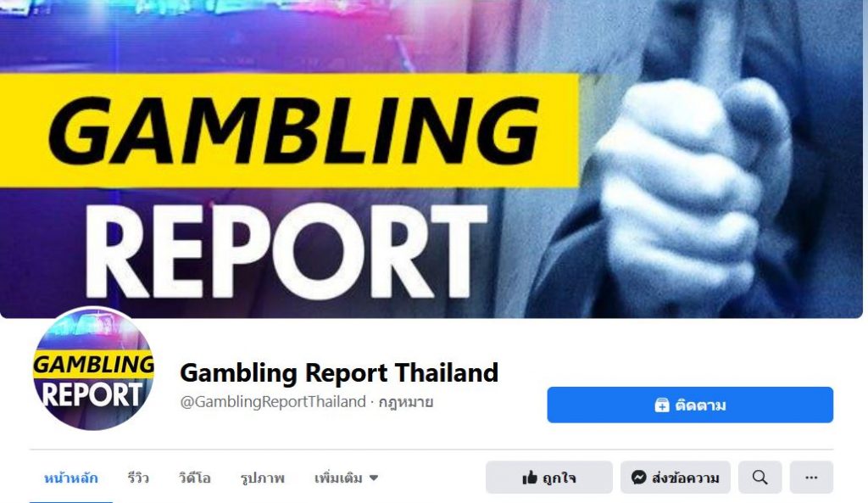Open the รีวิว tab
This screenshot has width=868, height=503.
point(138,478)
